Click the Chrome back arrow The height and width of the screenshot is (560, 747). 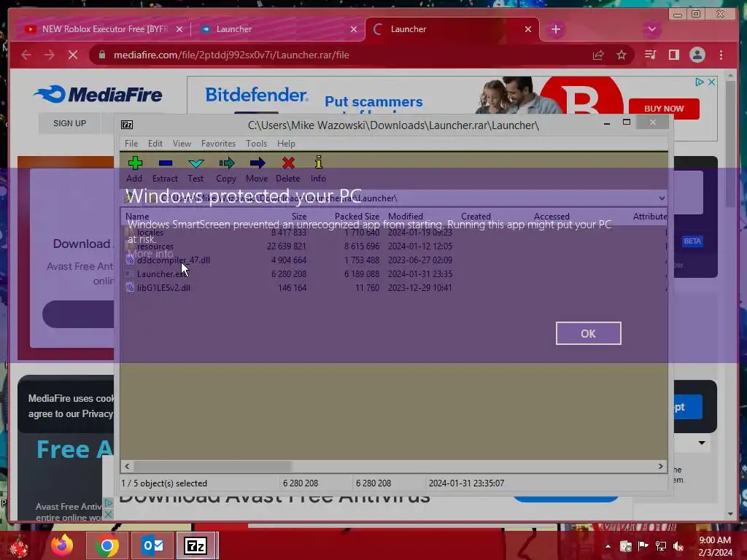pyautogui.click(x=26, y=55)
